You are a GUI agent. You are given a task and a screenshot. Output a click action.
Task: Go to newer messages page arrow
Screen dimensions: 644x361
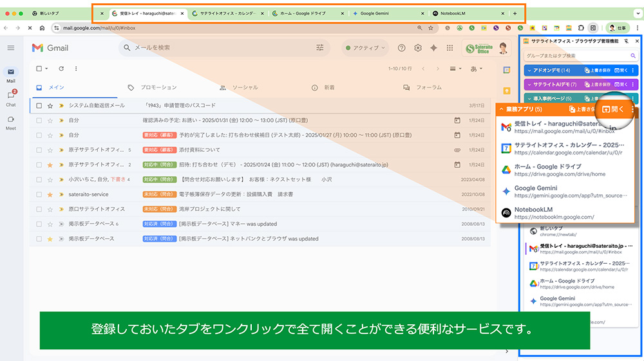pos(423,68)
